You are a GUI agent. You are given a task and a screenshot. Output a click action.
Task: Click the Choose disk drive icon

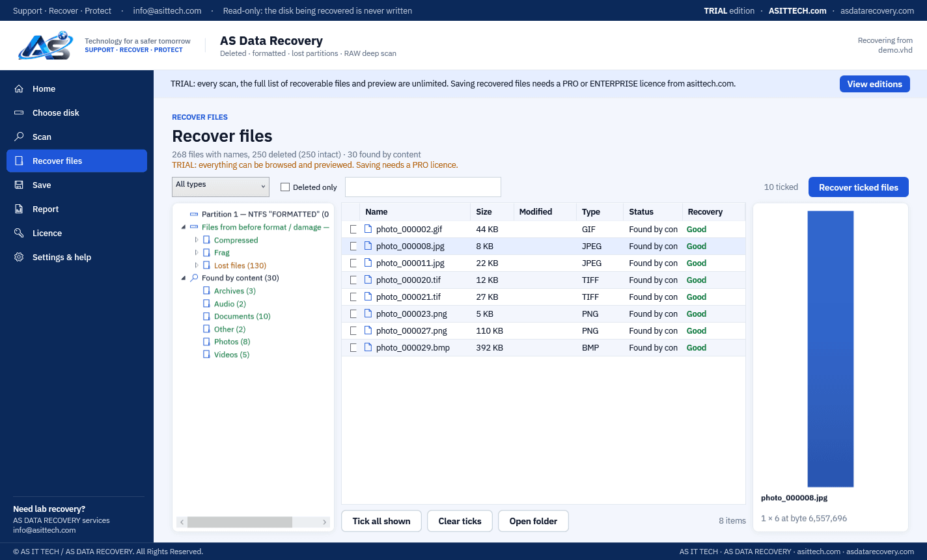20,113
